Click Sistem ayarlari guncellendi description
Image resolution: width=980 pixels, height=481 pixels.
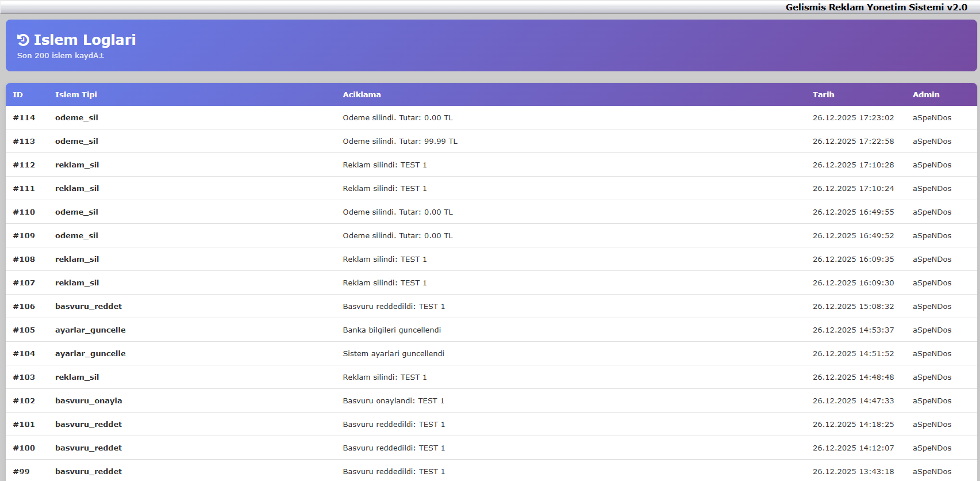click(x=393, y=354)
